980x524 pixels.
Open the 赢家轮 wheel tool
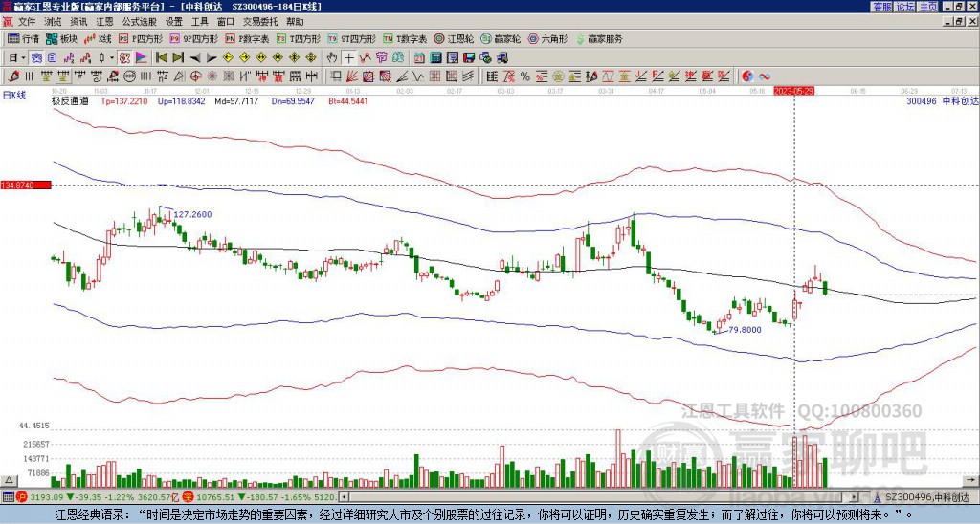pyautogui.click(x=501, y=38)
